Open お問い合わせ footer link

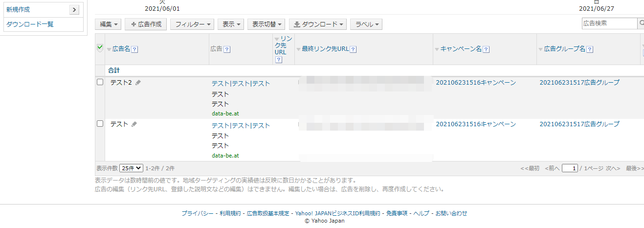click(x=451, y=213)
